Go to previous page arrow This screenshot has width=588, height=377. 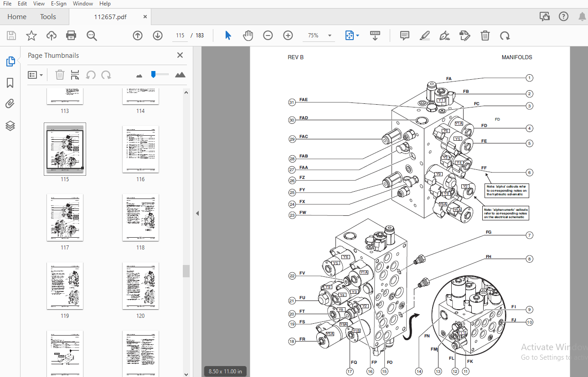pos(138,36)
